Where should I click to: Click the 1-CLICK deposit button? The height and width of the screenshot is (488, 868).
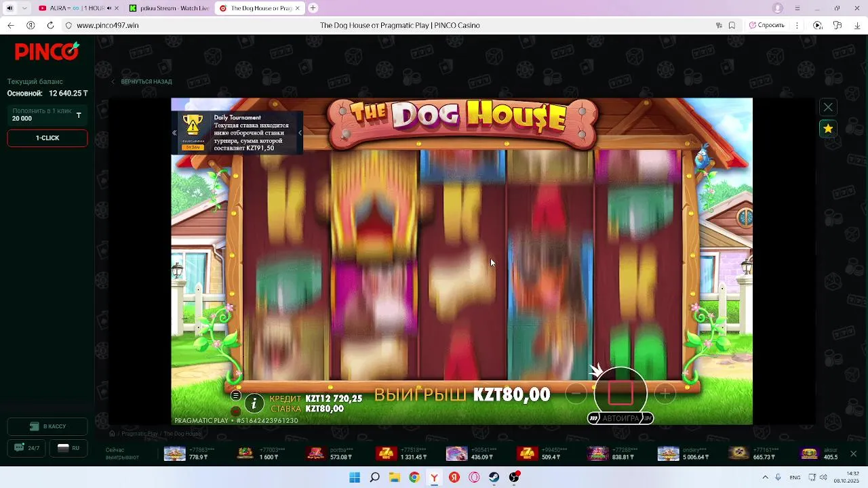click(47, 138)
